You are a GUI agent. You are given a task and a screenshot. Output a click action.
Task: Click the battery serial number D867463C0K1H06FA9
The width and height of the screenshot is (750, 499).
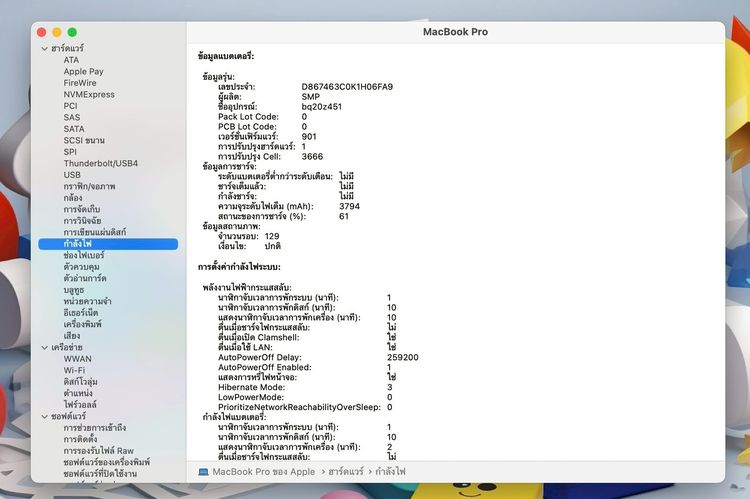[x=347, y=87]
